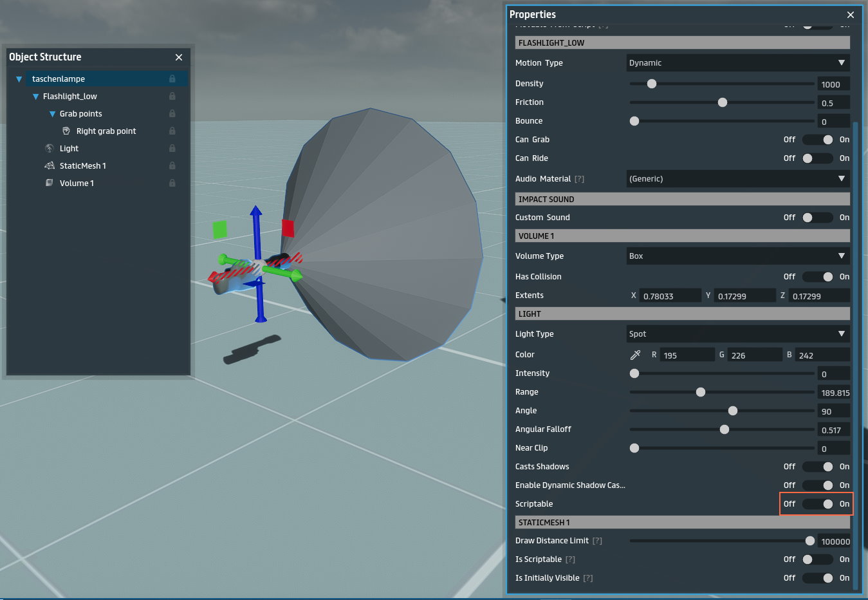
Task: Click the lock icon on the taschenlampe row
Action: pyautogui.click(x=172, y=79)
